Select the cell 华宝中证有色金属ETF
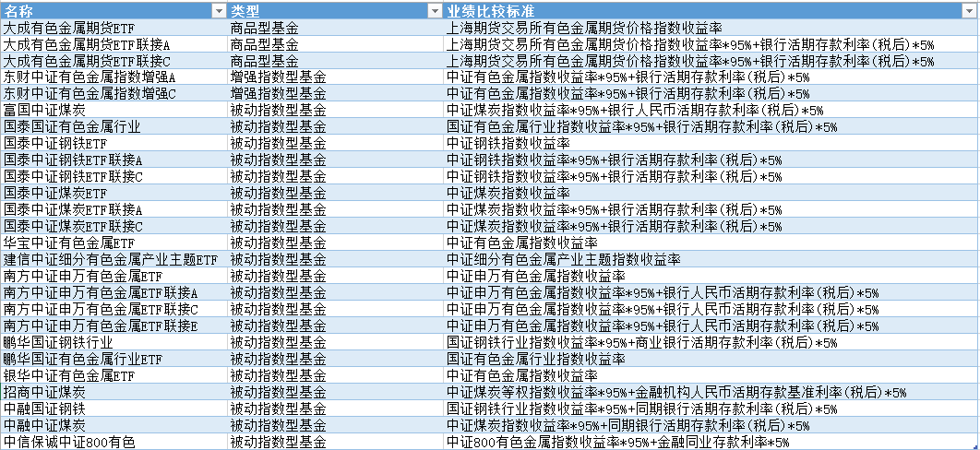The width and height of the screenshot is (980, 450). coord(114,243)
